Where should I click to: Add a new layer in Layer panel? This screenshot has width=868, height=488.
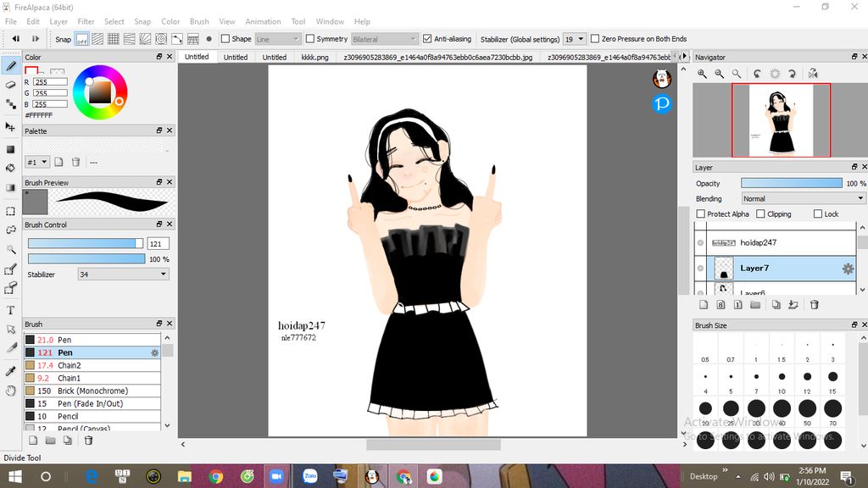point(704,305)
